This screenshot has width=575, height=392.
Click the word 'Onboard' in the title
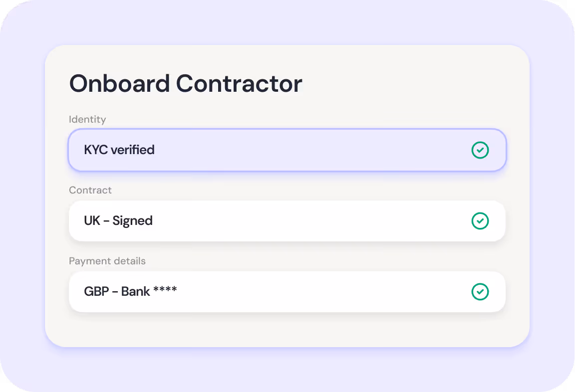pos(120,84)
